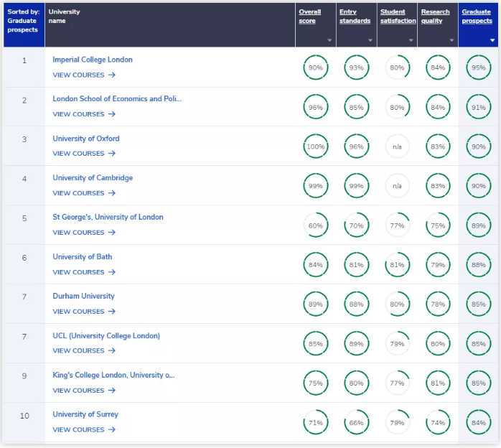Click Bath's 79% research quality circle
This screenshot has height=448, width=501.
(438, 265)
